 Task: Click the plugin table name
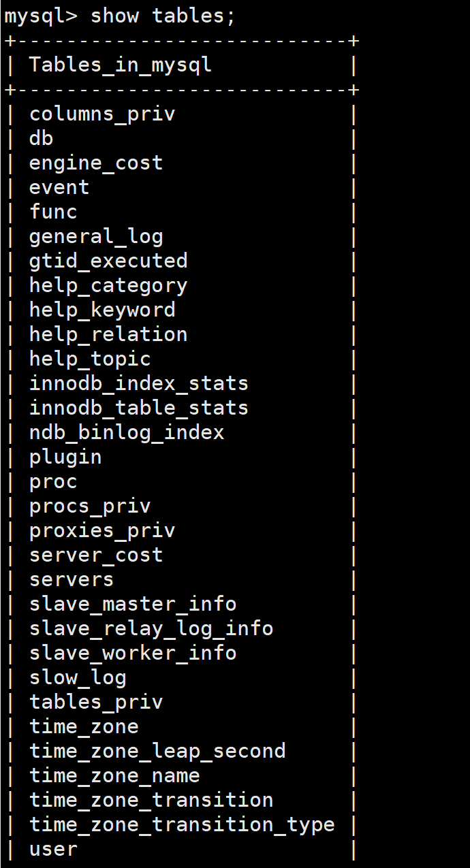[x=65, y=457]
